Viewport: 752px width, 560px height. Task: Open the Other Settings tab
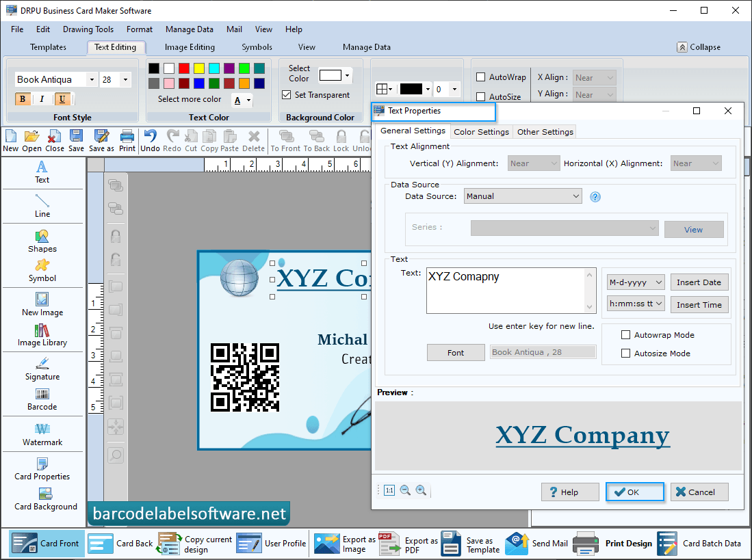pos(545,132)
